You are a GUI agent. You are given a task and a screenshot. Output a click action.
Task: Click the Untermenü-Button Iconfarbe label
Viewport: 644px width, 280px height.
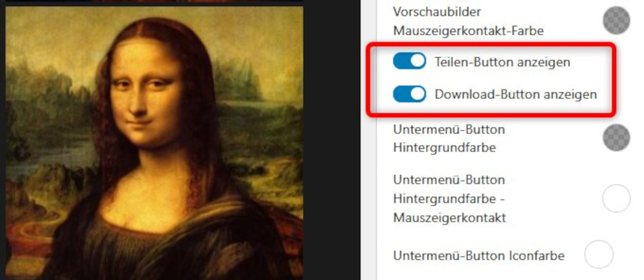point(479,255)
